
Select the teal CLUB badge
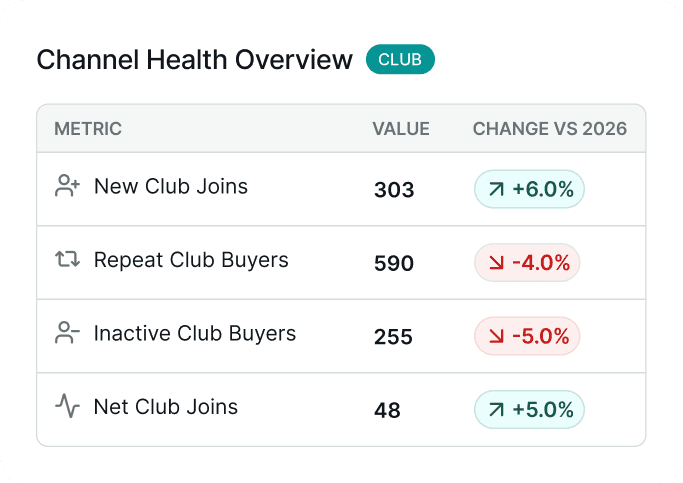[400, 59]
